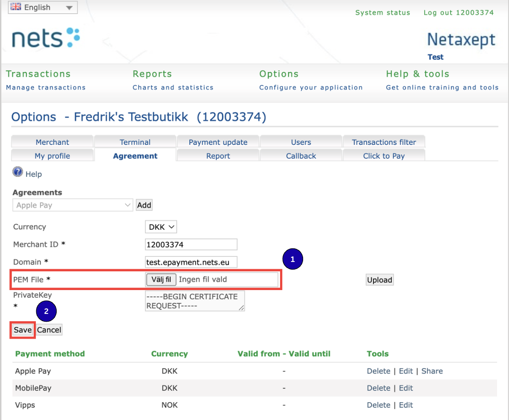Switch to the Callback tab
This screenshot has width=509, height=420.
(x=301, y=156)
